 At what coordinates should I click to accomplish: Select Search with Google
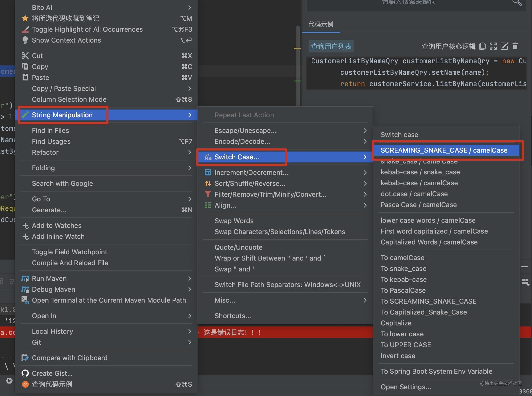point(106,183)
